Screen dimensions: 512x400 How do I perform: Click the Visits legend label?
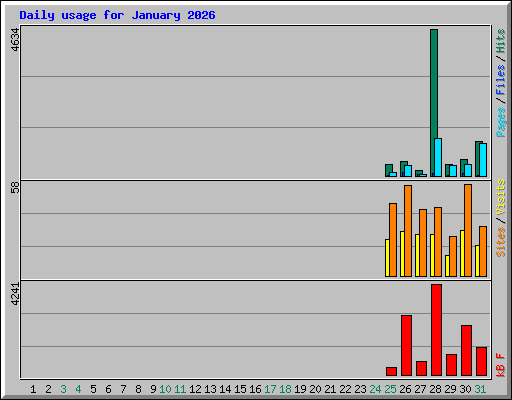501,197
